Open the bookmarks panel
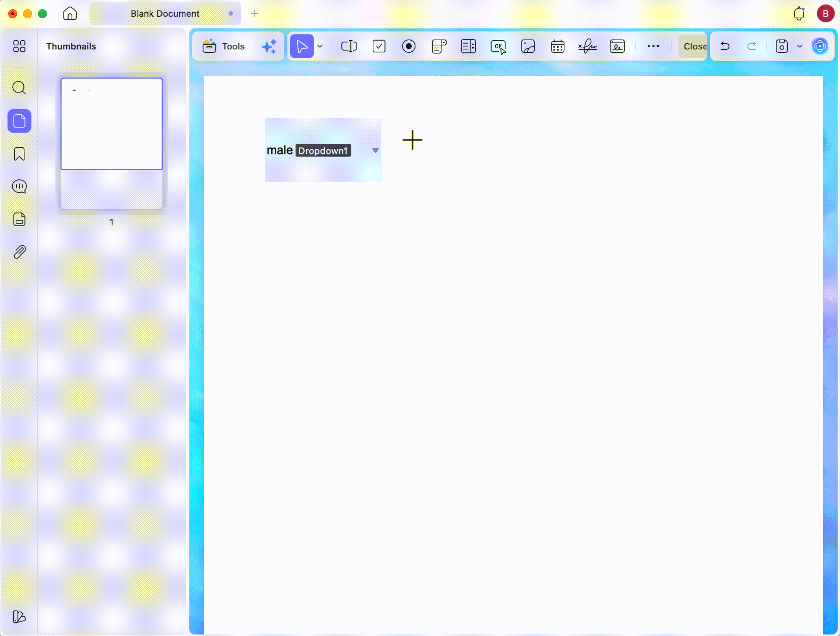The width and height of the screenshot is (840, 636). pyautogui.click(x=19, y=154)
